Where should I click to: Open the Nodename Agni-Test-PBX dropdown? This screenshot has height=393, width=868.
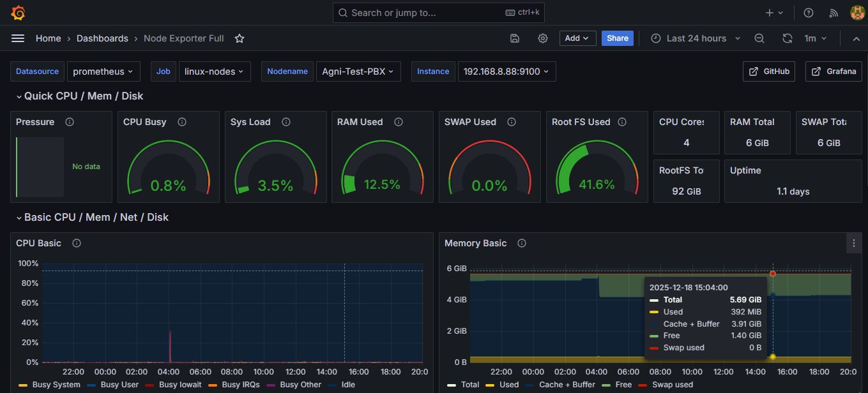pyautogui.click(x=358, y=71)
